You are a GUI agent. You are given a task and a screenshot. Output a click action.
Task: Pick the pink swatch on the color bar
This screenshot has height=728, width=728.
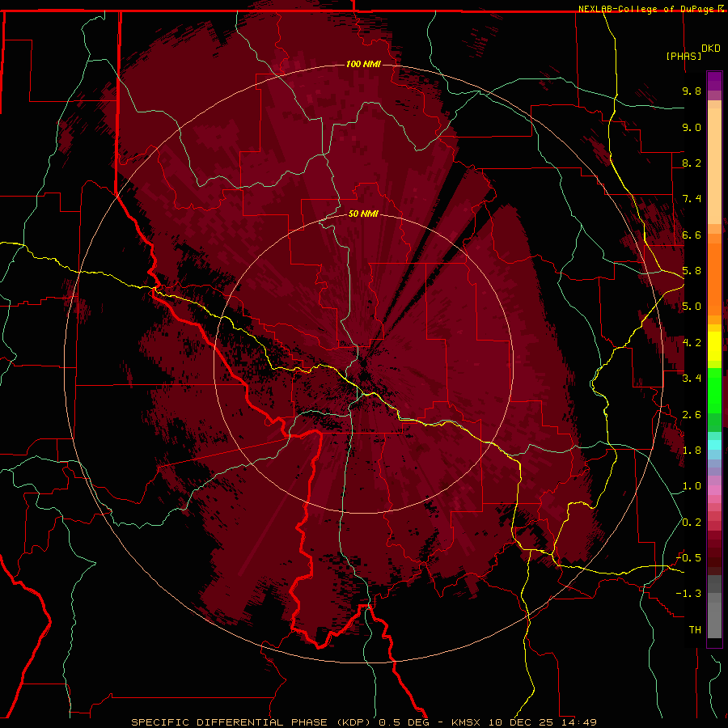[714, 490]
